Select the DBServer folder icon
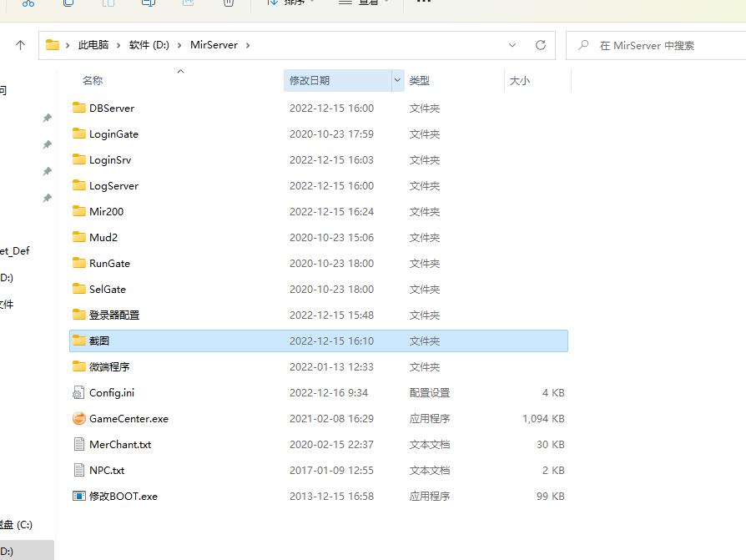Screen dimensions: 746x560 [79, 108]
